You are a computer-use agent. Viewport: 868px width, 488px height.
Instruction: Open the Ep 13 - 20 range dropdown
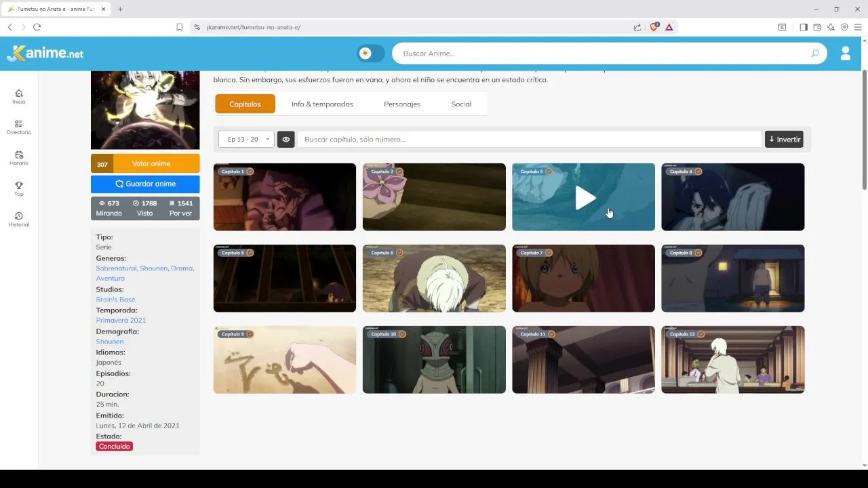coord(246,139)
